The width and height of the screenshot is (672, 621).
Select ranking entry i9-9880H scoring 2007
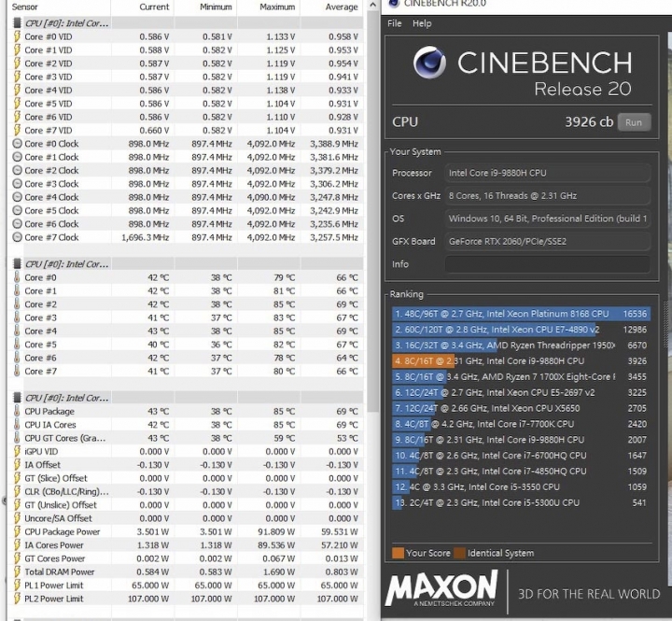tap(521, 440)
